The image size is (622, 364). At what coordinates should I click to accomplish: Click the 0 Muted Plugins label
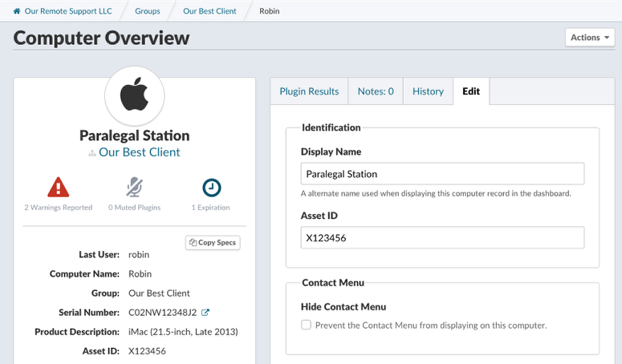(x=135, y=207)
